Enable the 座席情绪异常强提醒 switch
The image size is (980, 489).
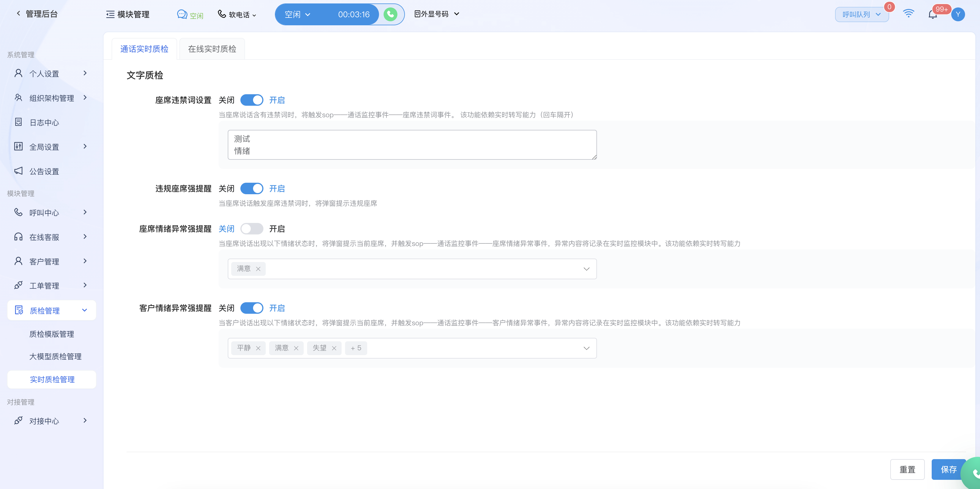[252, 229]
